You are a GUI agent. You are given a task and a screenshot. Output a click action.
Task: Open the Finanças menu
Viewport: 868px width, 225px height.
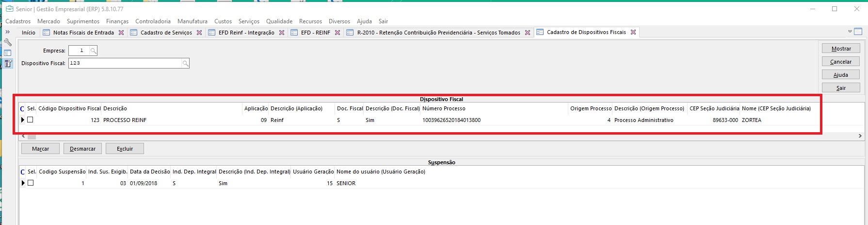pyautogui.click(x=117, y=21)
